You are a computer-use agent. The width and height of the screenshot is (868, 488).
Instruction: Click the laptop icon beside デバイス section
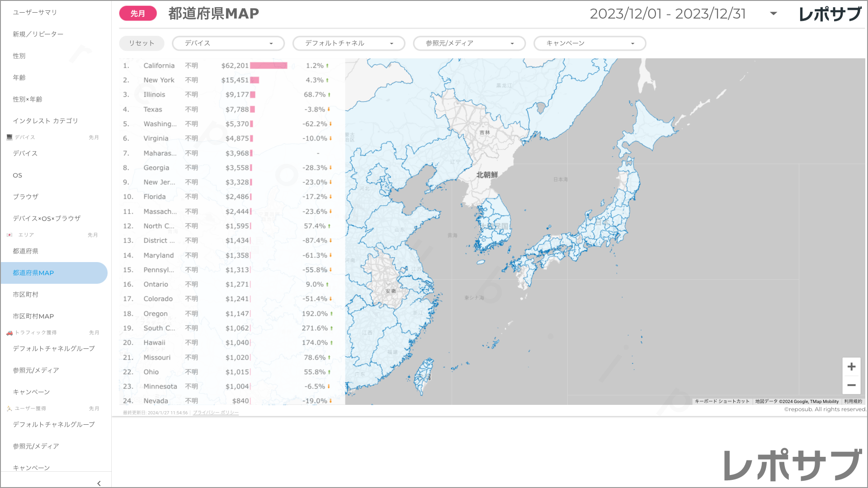click(x=9, y=137)
